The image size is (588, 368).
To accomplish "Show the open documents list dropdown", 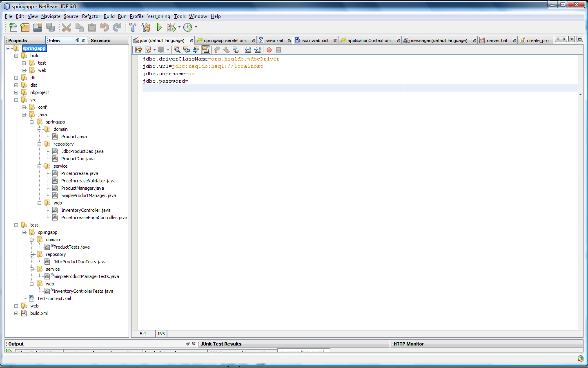I will [572, 39].
